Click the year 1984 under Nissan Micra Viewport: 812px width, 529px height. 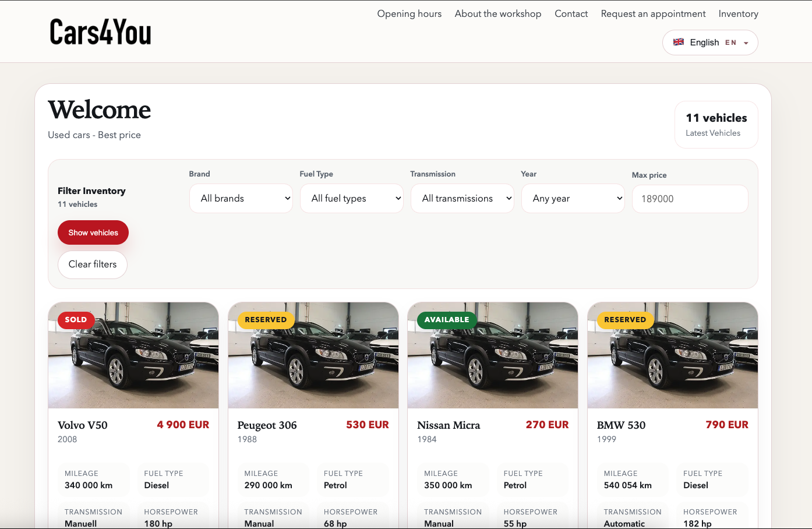(x=427, y=439)
